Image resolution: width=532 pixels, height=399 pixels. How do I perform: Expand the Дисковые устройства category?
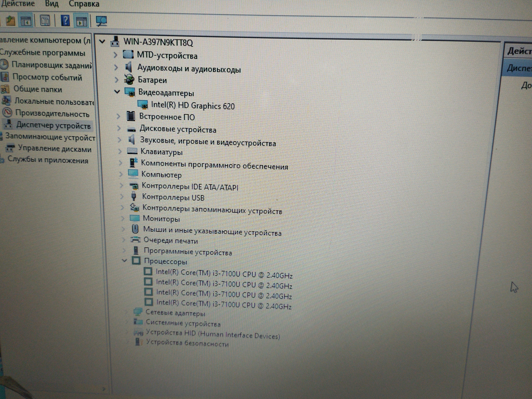[119, 128]
